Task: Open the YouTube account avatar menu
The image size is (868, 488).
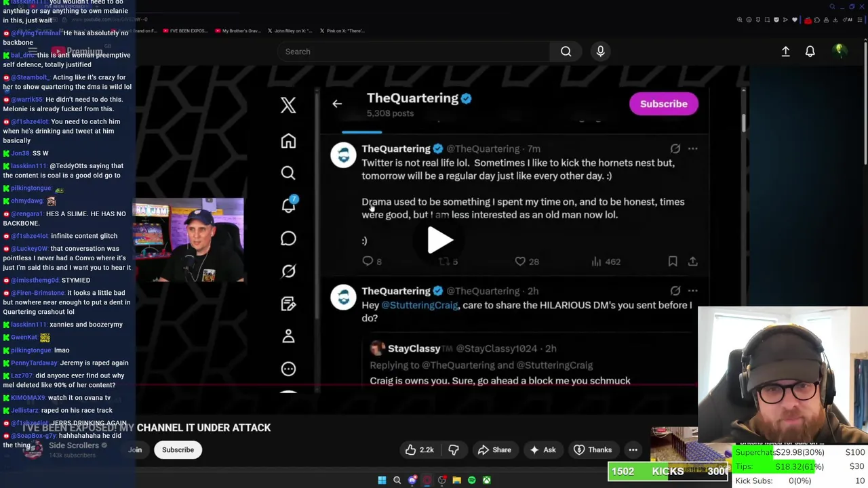Action: (839, 51)
